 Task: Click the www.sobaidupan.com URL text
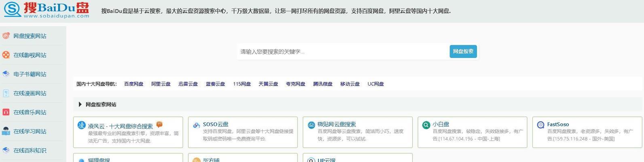pyautogui.click(x=56, y=16)
